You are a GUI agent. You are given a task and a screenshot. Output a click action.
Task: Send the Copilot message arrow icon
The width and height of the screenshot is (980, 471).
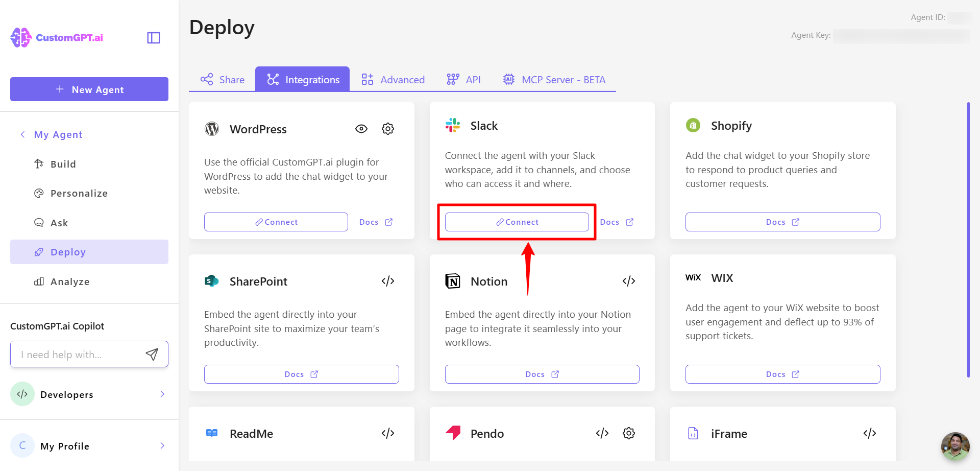152,354
